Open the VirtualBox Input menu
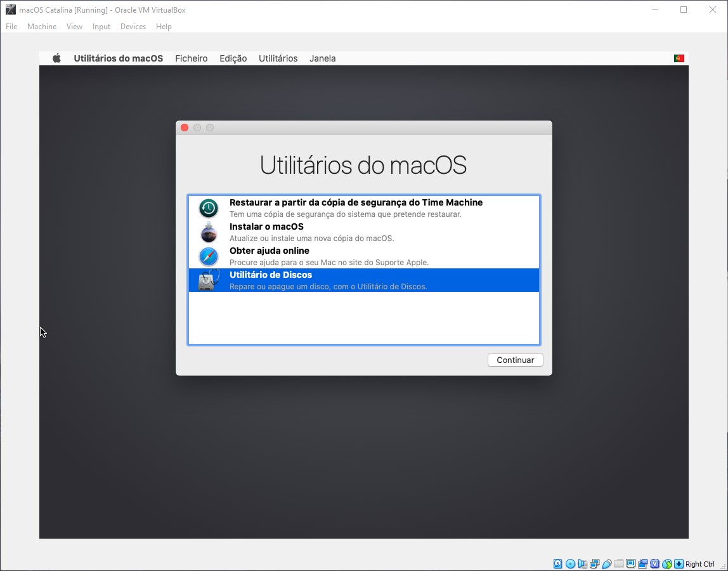This screenshot has width=728, height=571. pyautogui.click(x=101, y=27)
